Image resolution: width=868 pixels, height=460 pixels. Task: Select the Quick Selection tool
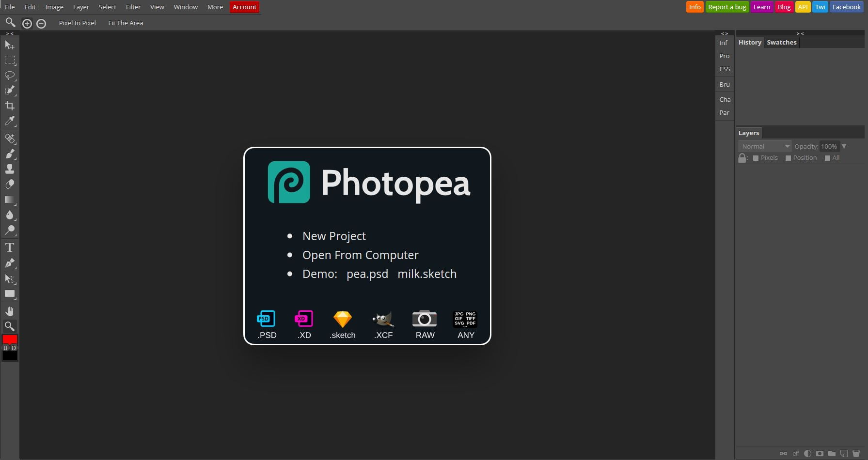(x=10, y=90)
